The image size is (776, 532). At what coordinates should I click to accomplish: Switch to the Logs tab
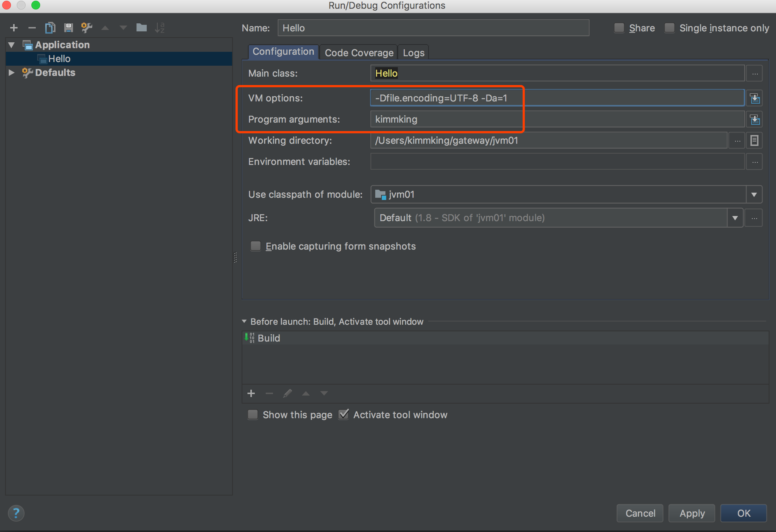[x=413, y=53]
